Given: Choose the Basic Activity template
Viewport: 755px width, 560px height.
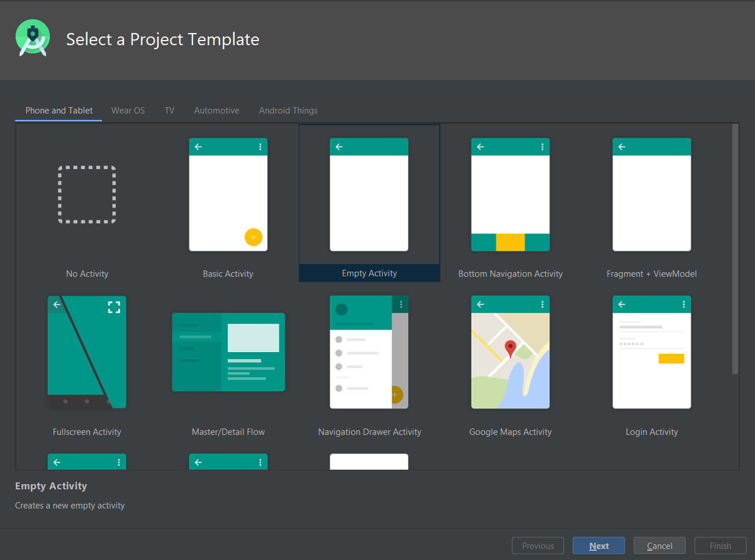Looking at the screenshot, I should pos(228,195).
